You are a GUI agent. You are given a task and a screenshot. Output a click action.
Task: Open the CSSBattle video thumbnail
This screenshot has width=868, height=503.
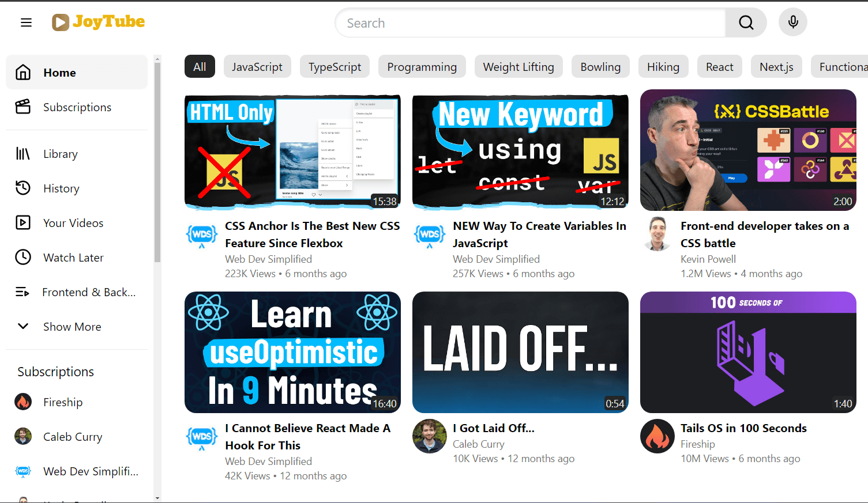[x=748, y=150]
